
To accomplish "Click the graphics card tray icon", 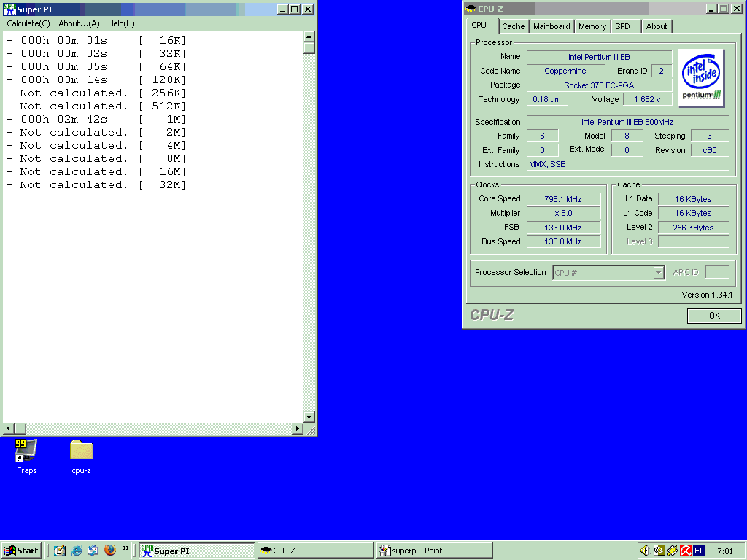I will tap(659, 551).
